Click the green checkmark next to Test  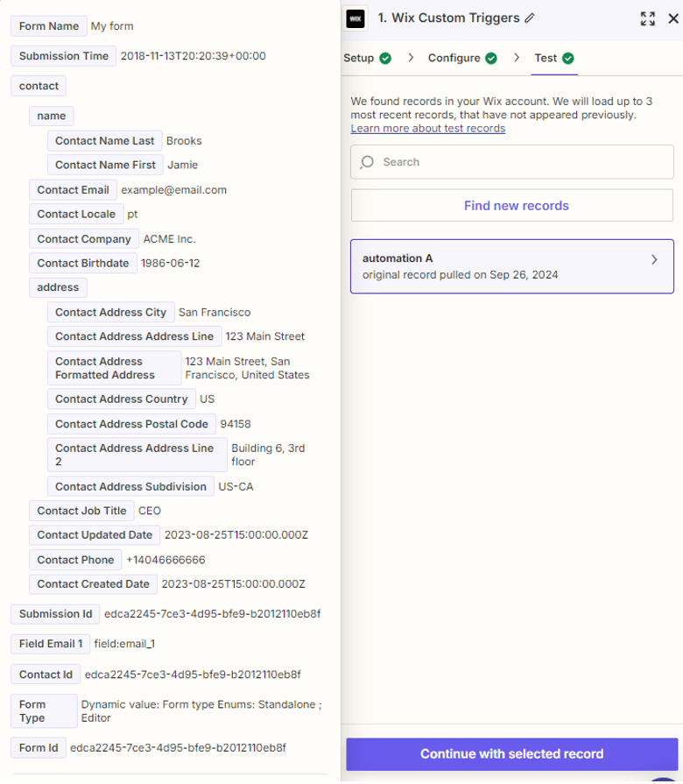tap(568, 59)
